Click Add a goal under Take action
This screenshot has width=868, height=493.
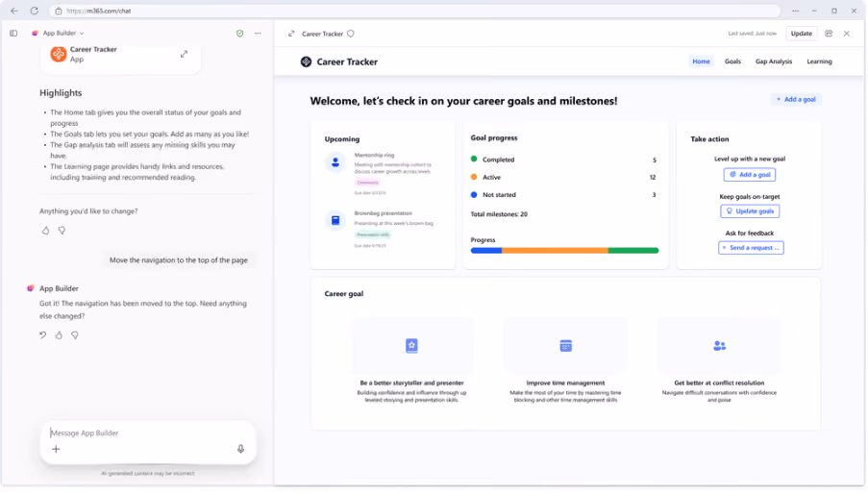(750, 174)
